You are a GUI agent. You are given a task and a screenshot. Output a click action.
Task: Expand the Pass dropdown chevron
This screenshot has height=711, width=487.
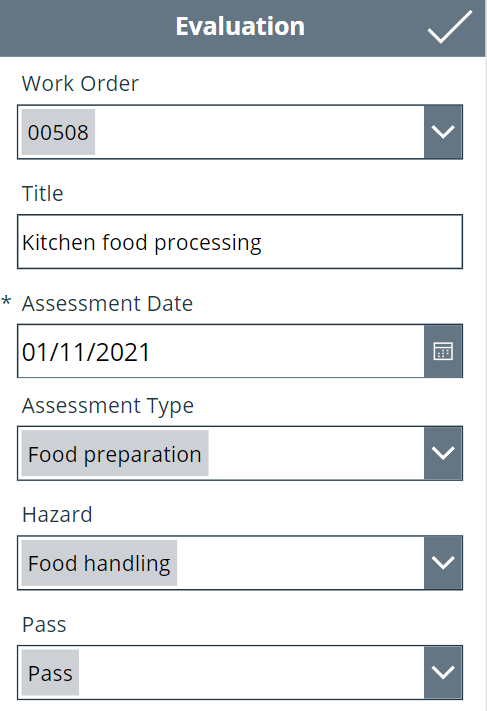tap(443, 672)
